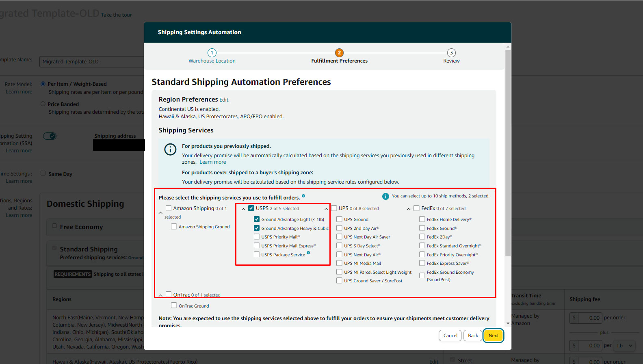Screen dimensions: 643x364
Task: Click the Template Name input field
Action: click(x=92, y=62)
